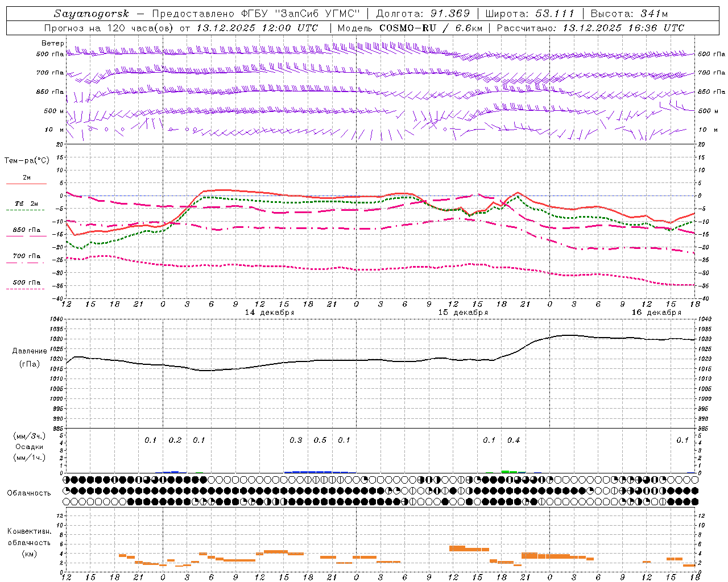
Task: Click the '15 декабря' date label
Action: [463, 313]
